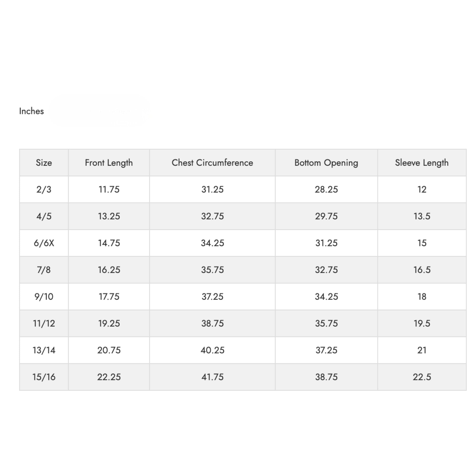The image size is (476, 476).
Task: Select the Front Length column header
Action: (109, 163)
